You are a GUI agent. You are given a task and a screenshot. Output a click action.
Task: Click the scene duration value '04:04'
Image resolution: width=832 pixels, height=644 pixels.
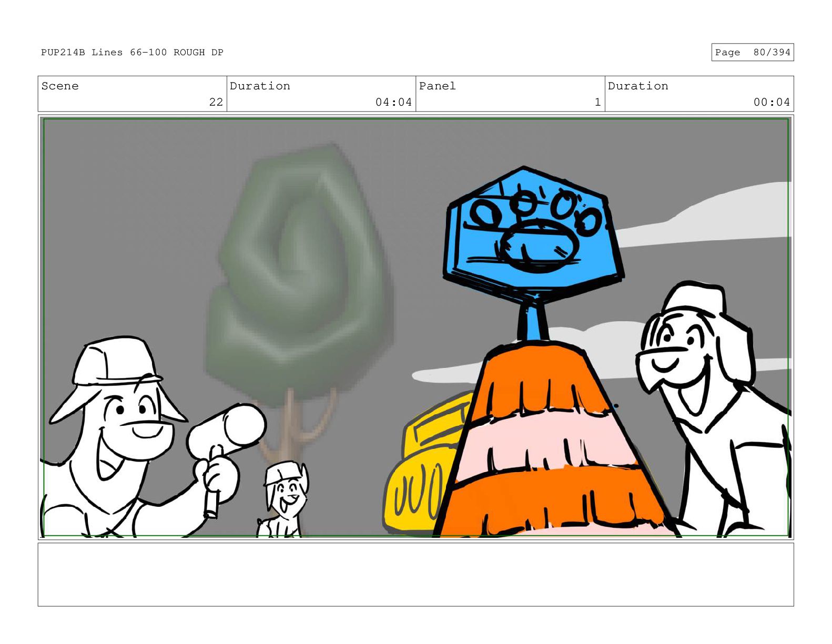393,102
